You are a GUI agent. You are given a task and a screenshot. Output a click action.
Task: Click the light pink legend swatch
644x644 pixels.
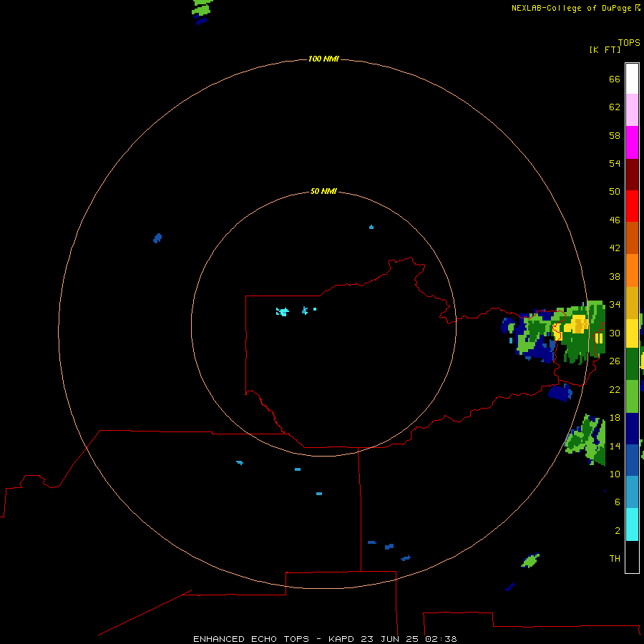632,109
